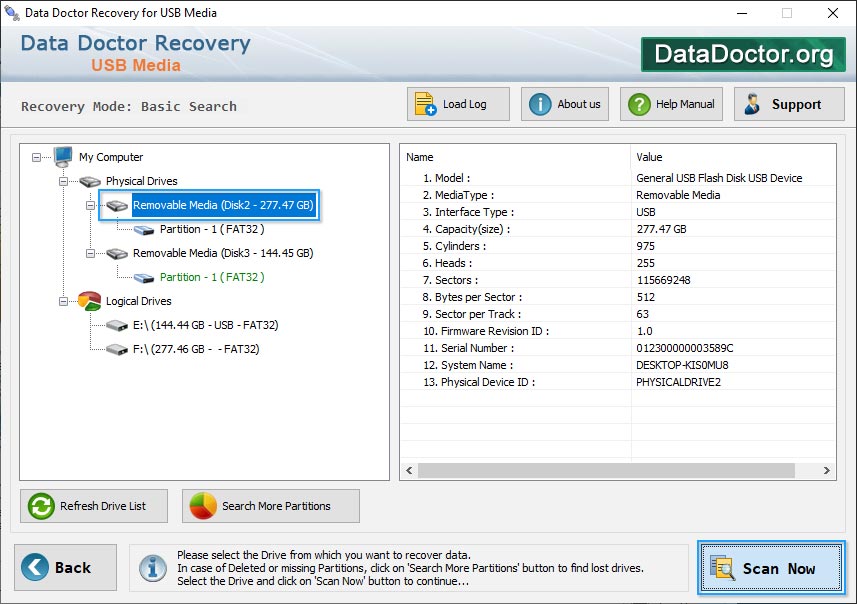This screenshot has height=604, width=857.
Task: Click the green refresh arrows icon
Action: click(41, 506)
